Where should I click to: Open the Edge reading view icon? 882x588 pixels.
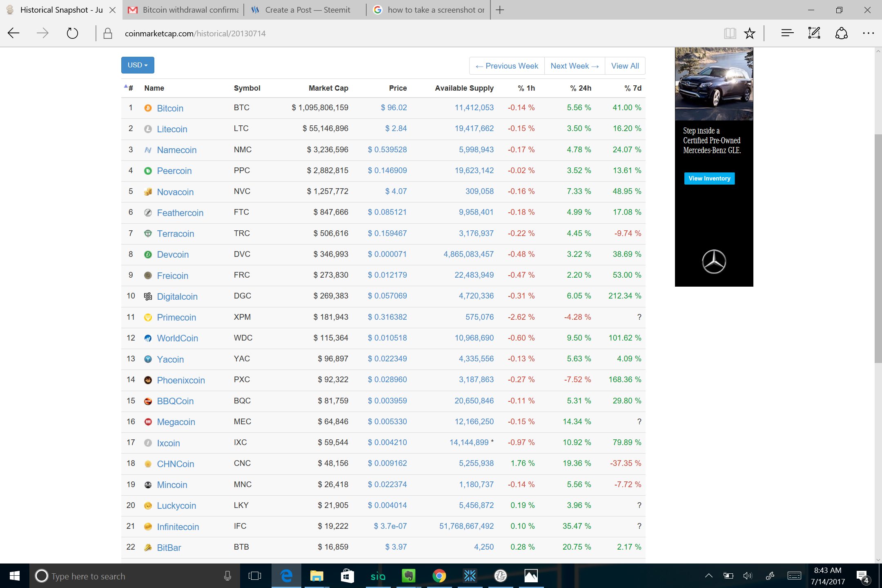[730, 33]
